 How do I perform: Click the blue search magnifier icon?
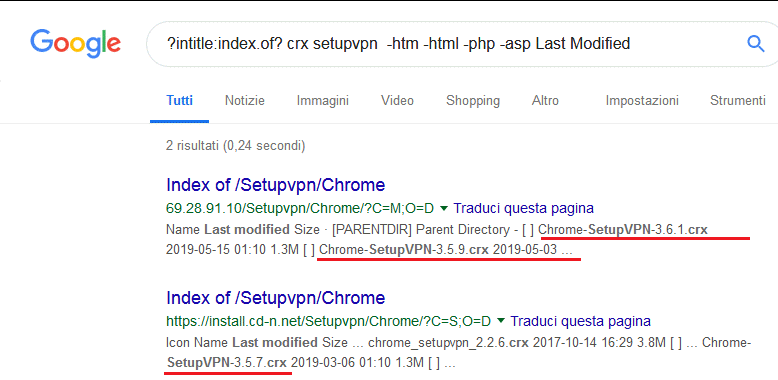755,44
